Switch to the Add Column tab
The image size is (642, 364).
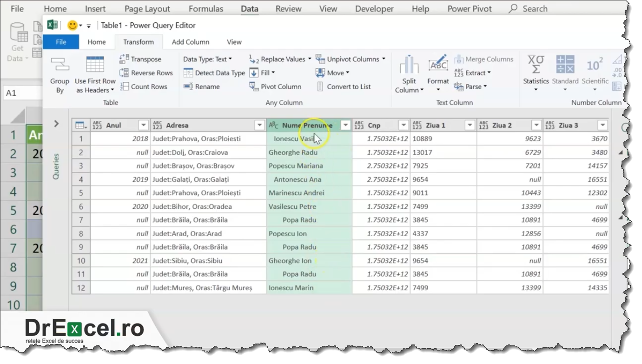(x=191, y=42)
